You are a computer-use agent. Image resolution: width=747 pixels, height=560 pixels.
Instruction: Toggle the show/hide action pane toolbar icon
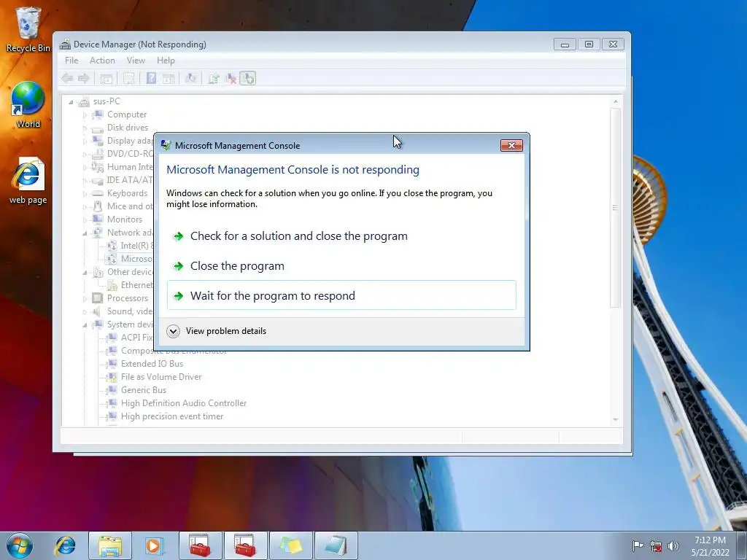(169, 78)
